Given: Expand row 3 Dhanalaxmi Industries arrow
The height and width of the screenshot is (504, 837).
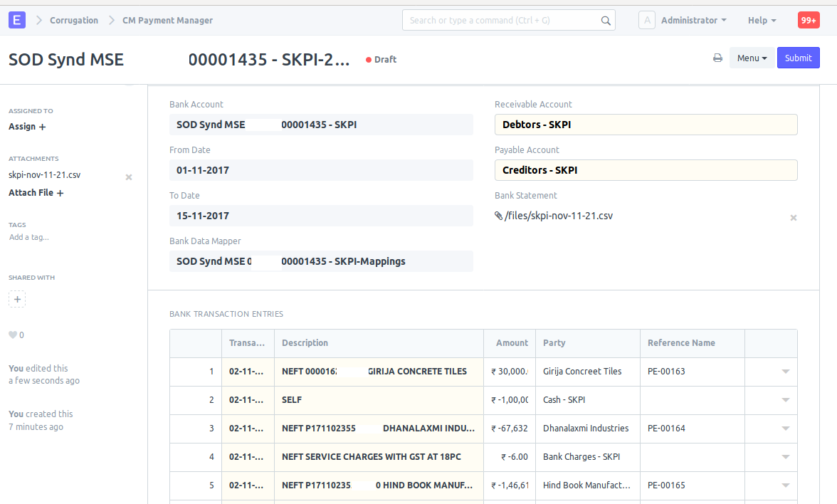Looking at the screenshot, I should click(x=785, y=429).
